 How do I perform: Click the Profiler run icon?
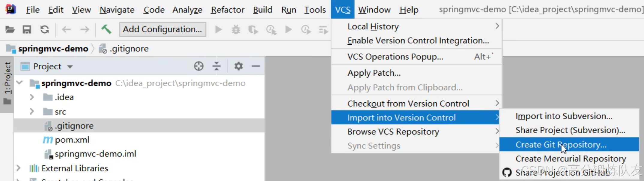271,29
